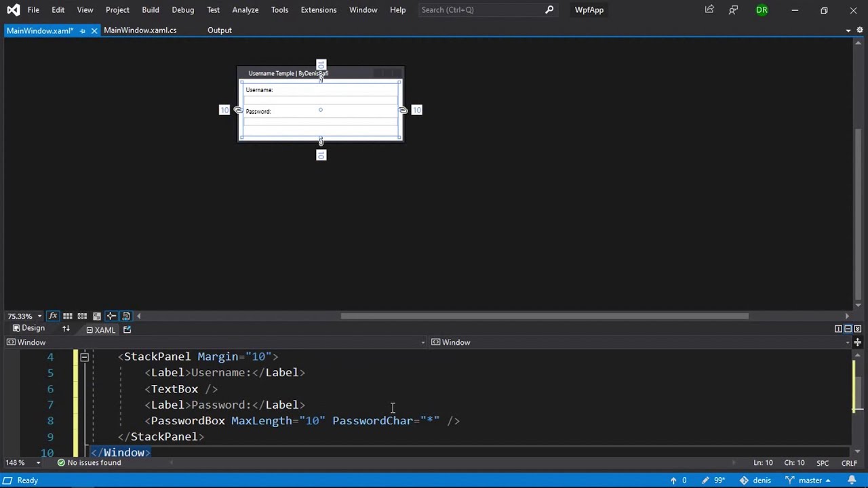Switch to MainWindow.xaml.cs tab

(x=140, y=30)
